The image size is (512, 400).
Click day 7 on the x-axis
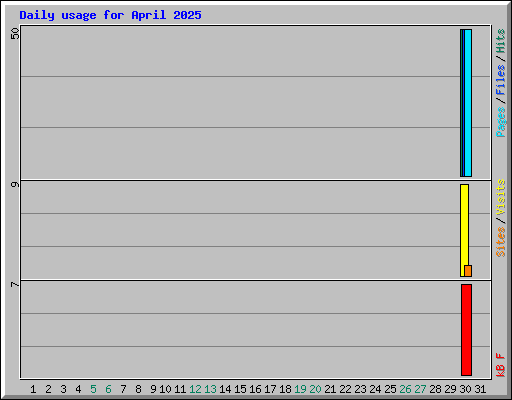pyautogui.click(x=123, y=389)
